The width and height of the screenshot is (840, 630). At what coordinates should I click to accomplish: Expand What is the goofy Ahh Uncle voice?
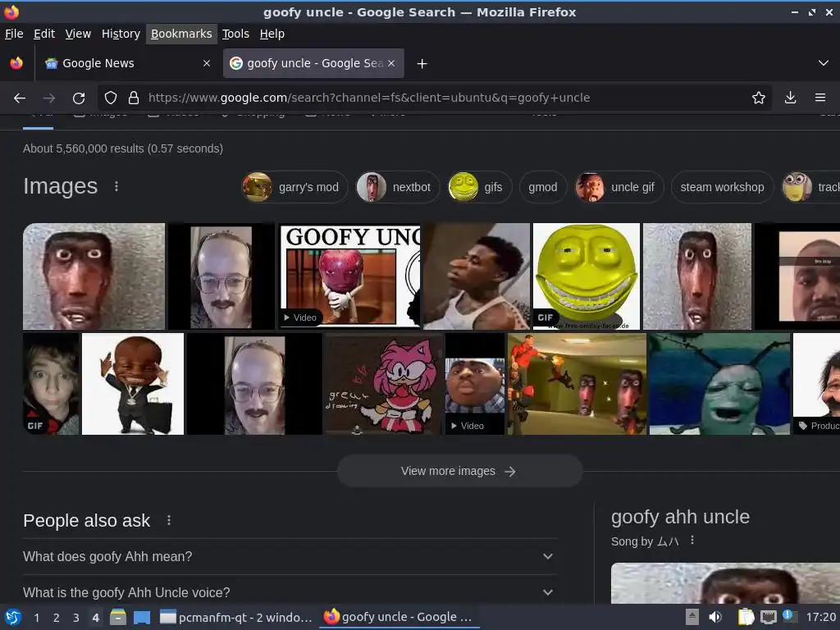coord(290,592)
